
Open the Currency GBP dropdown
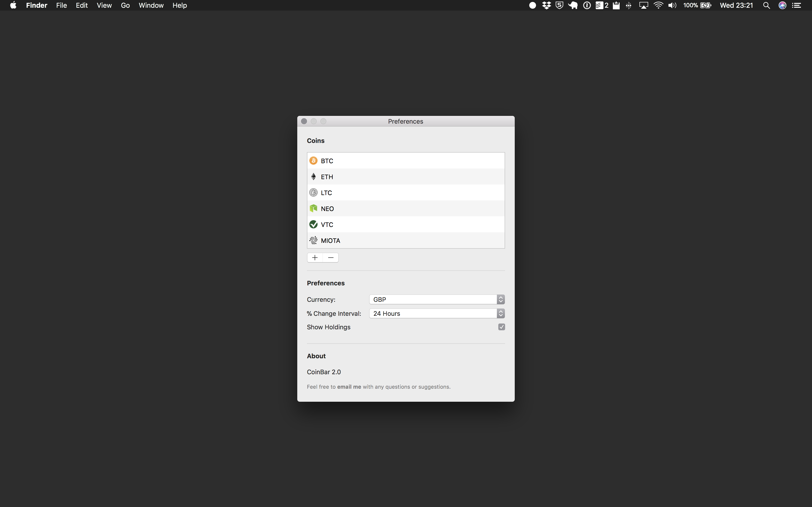point(436,299)
